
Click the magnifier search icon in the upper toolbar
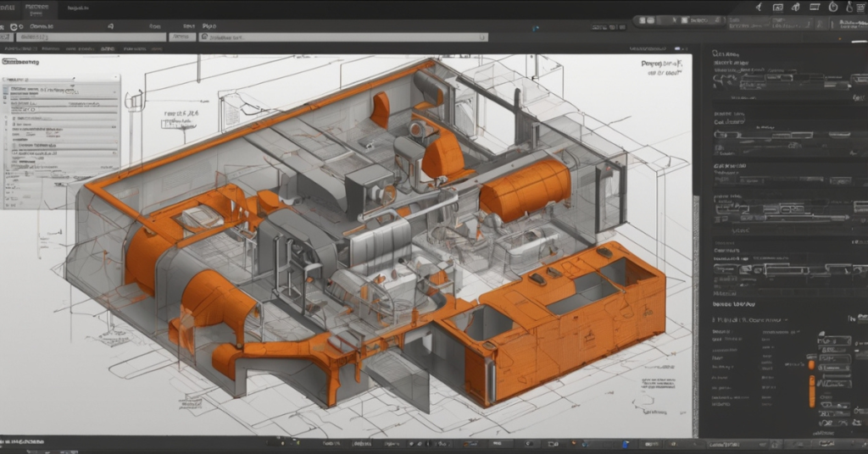pyautogui.click(x=110, y=26)
